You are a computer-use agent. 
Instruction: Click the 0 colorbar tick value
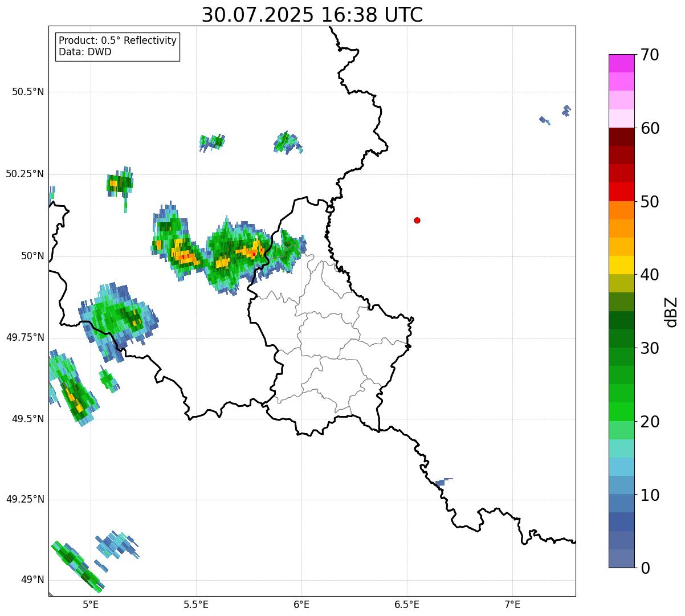click(x=645, y=569)
